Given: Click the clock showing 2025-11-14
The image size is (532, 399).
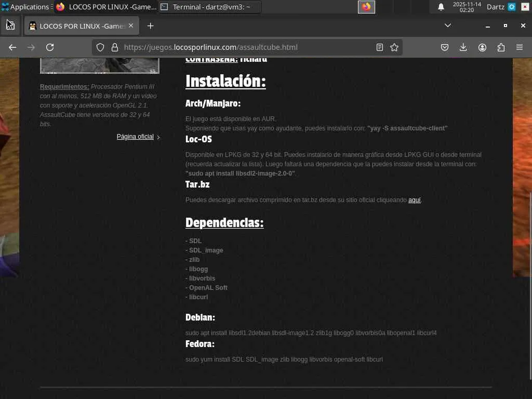Looking at the screenshot, I should (x=467, y=7).
